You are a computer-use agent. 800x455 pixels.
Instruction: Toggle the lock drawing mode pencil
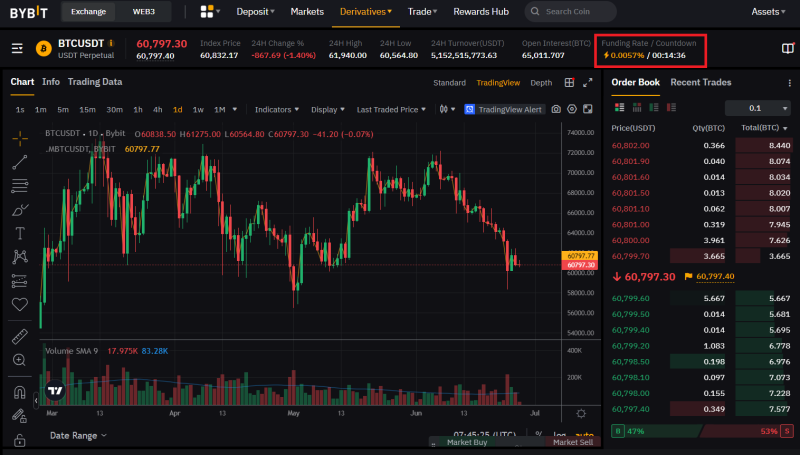(20, 416)
